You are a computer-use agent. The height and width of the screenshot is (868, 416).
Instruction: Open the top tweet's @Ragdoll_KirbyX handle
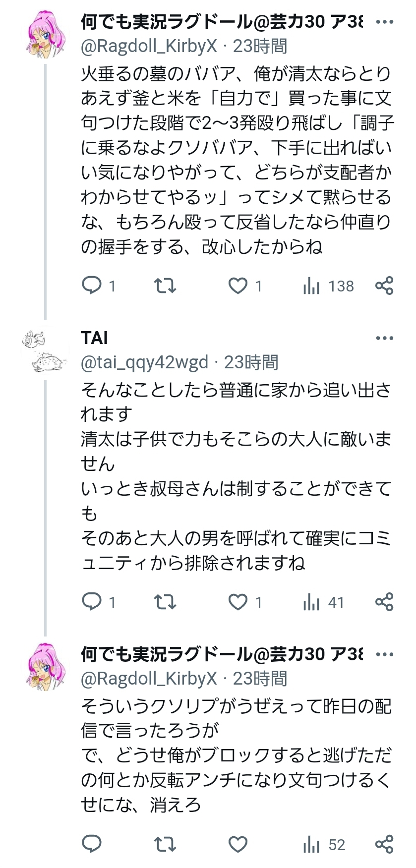(x=149, y=46)
